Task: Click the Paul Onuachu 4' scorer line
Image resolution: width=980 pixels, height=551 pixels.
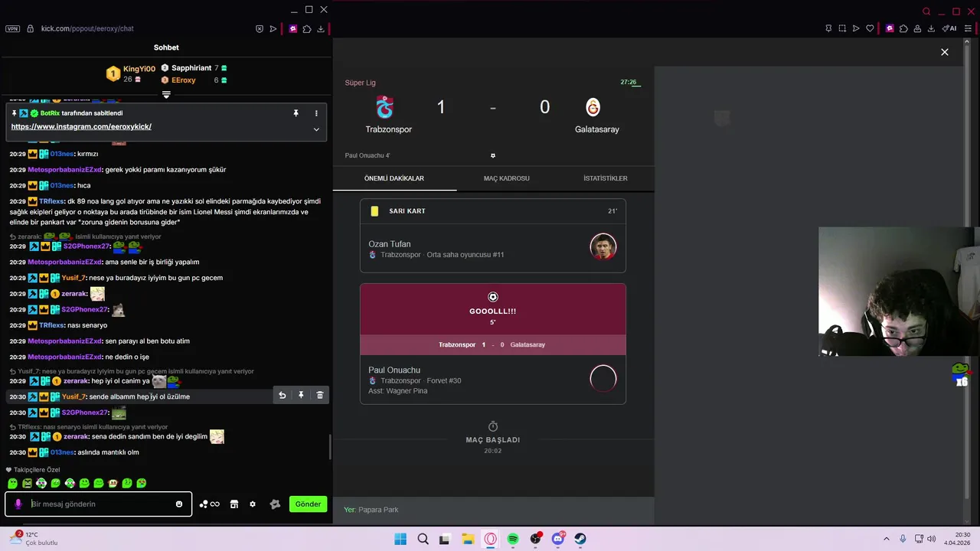Action: (x=367, y=155)
